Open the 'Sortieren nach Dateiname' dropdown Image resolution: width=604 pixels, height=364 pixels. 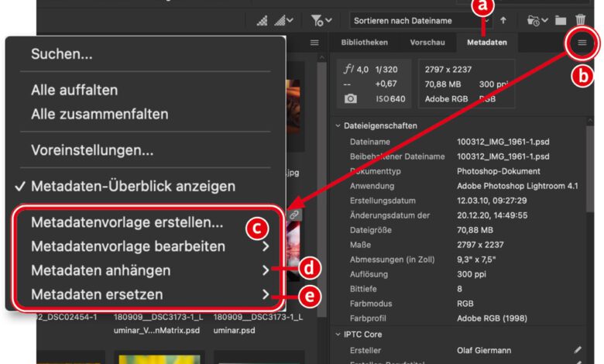pos(420,20)
